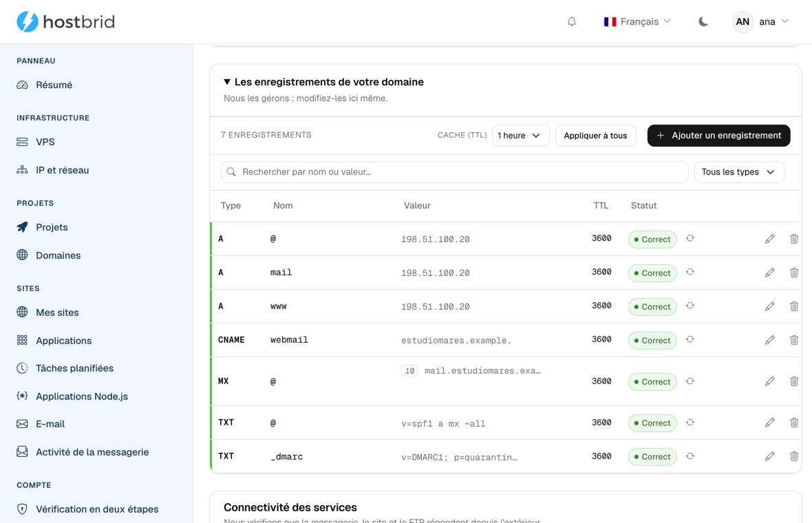812x523 pixels.
Task: Click the 'v=DMARC1; p=quarantin…' value
Action: 459,457
